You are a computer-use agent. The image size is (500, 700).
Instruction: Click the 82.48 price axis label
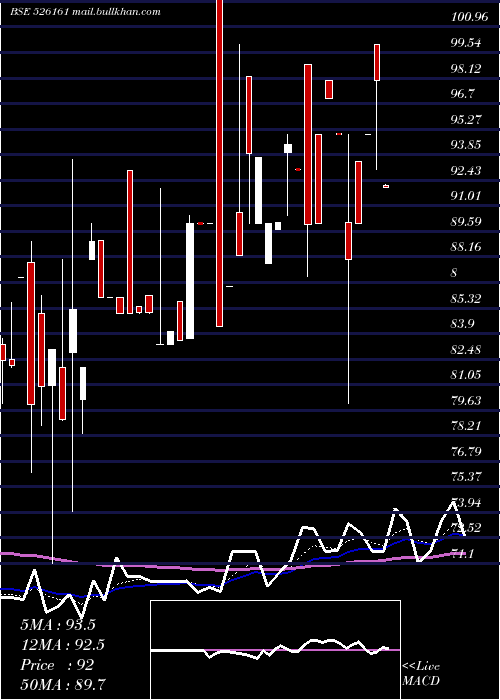tap(466, 349)
